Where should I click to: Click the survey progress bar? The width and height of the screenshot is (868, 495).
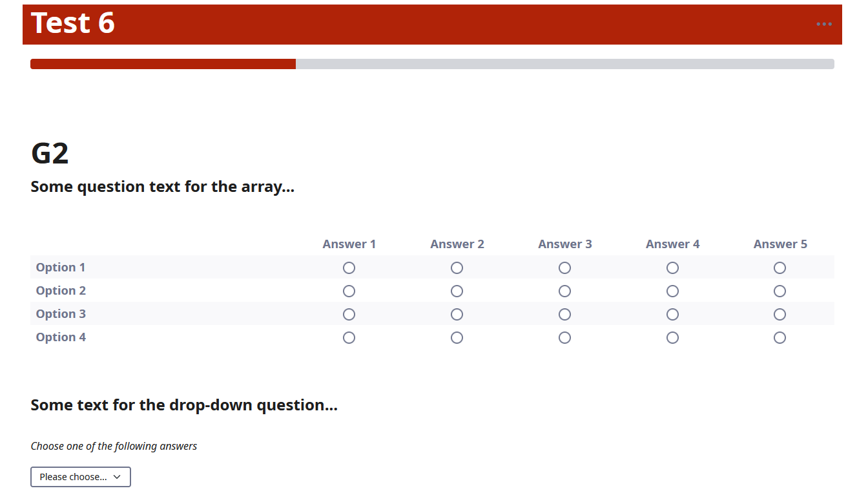click(x=432, y=64)
